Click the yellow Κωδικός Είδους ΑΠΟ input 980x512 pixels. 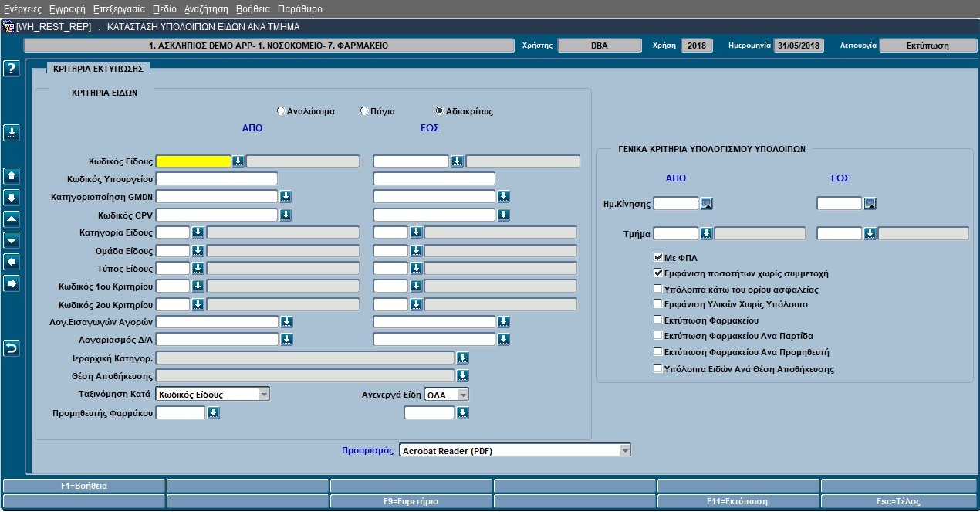click(x=194, y=161)
